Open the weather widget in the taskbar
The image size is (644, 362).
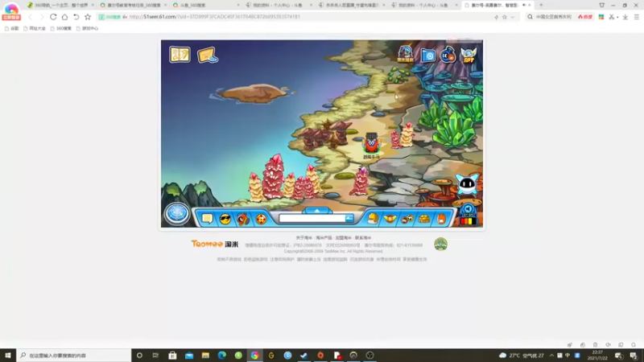tap(522, 356)
